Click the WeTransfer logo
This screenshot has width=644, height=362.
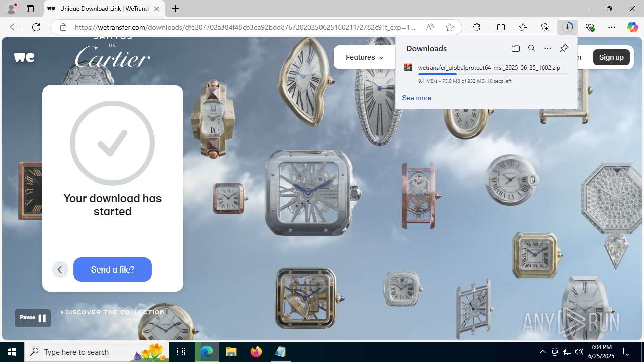tap(24, 57)
